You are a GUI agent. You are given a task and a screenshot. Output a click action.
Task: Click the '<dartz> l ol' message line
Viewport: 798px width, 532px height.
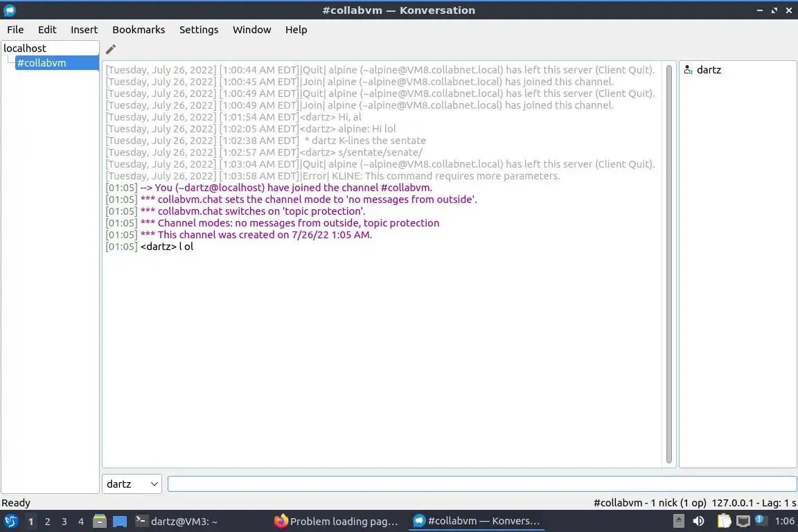click(149, 247)
